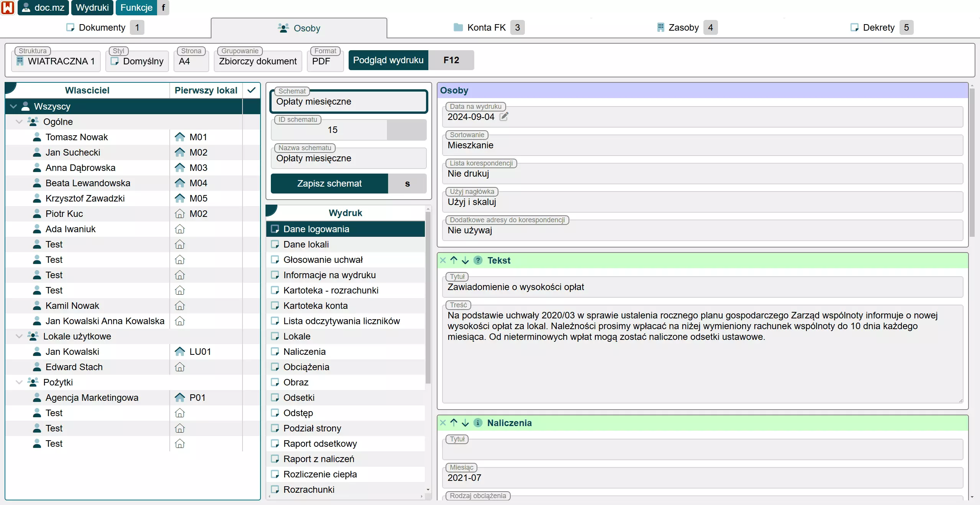Collapse the Wszyscy tree node
Image resolution: width=980 pixels, height=505 pixels.
(x=13, y=107)
